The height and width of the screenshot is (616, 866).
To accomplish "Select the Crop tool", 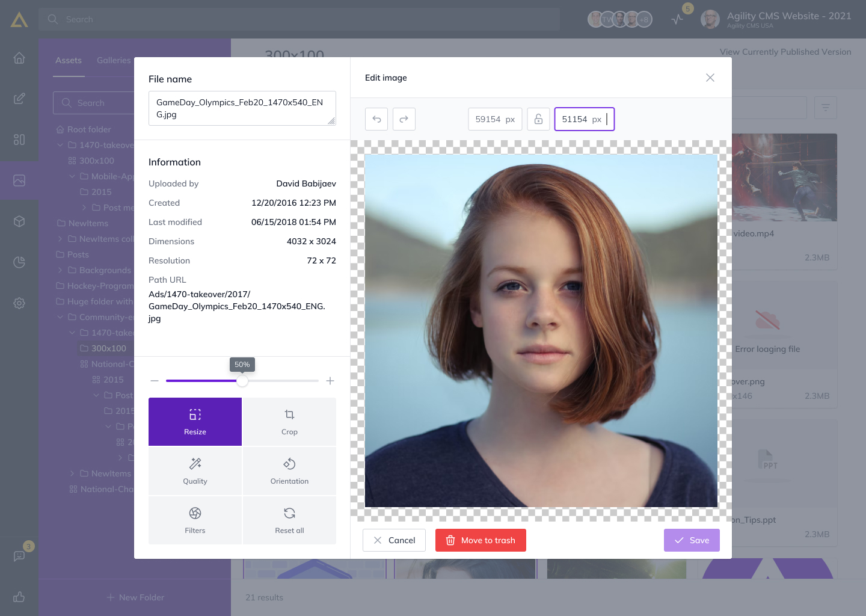I will click(289, 422).
